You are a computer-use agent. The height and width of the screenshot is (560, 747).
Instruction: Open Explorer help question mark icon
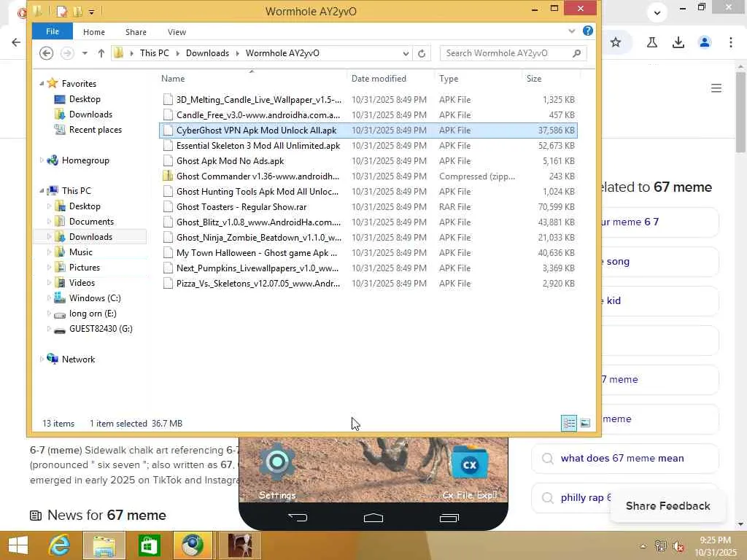coord(588,31)
